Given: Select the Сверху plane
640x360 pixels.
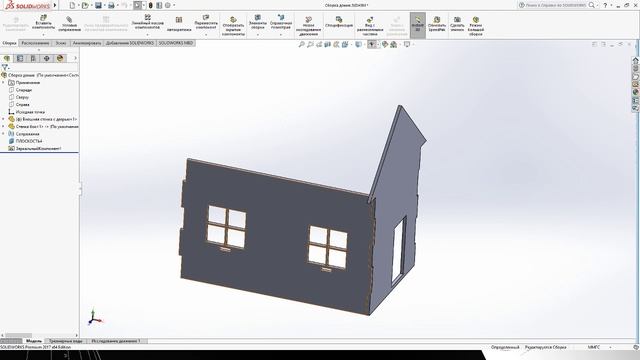Looking at the screenshot, I should click(x=22, y=97).
